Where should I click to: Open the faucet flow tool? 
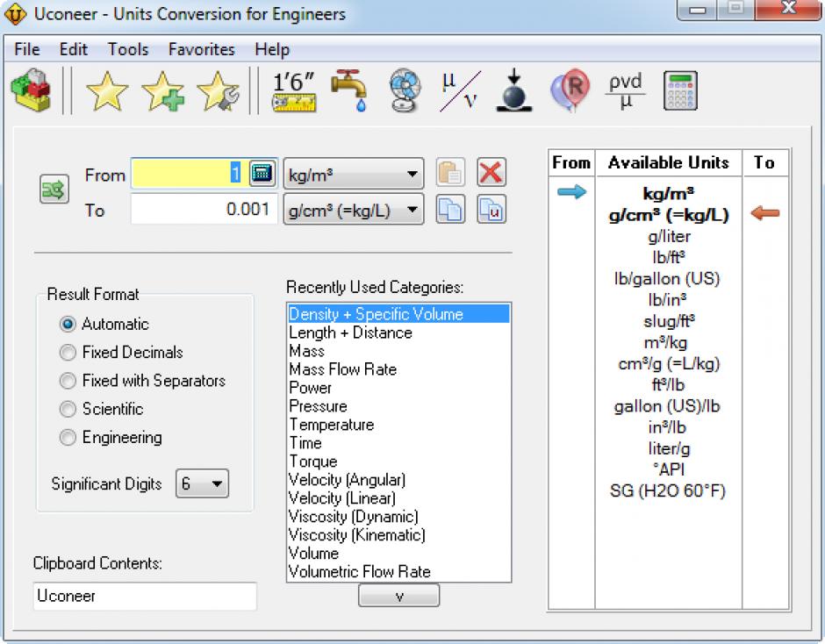[349, 91]
